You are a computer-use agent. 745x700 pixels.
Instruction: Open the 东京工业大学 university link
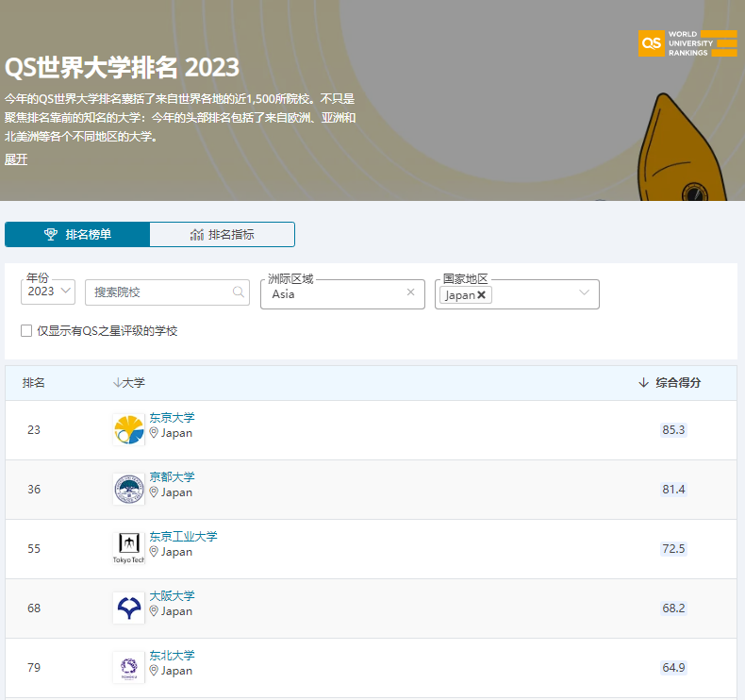click(183, 537)
